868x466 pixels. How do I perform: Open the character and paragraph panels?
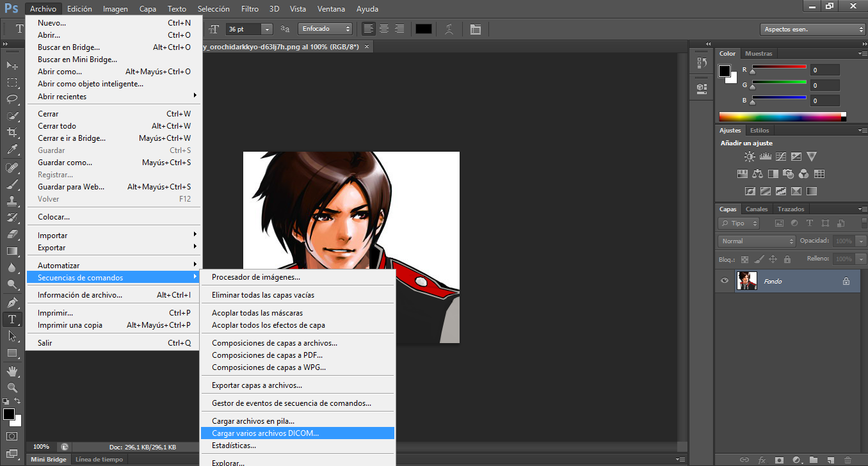click(x=475, y=29)
